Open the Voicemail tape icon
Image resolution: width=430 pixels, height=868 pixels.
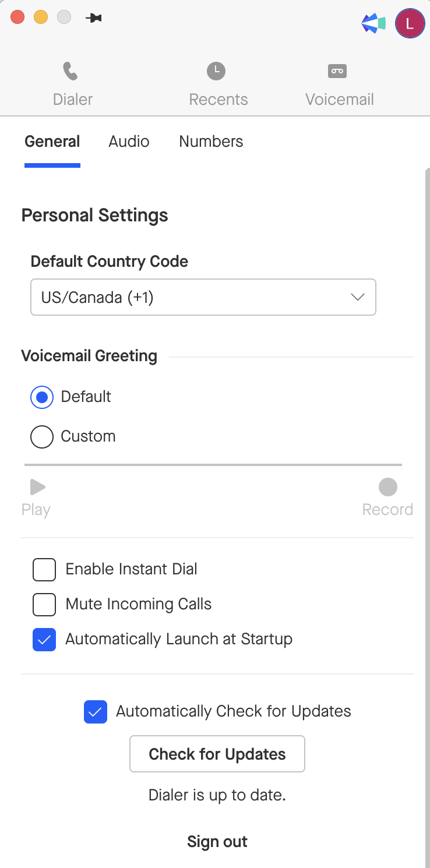tap(337, 71)
